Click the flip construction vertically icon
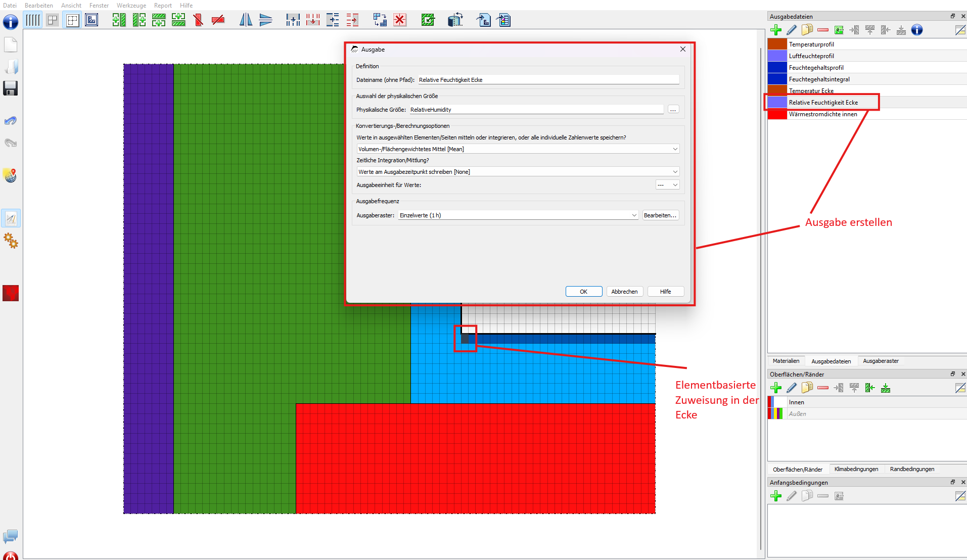967x560 pixels. click(x=265, y=20)
